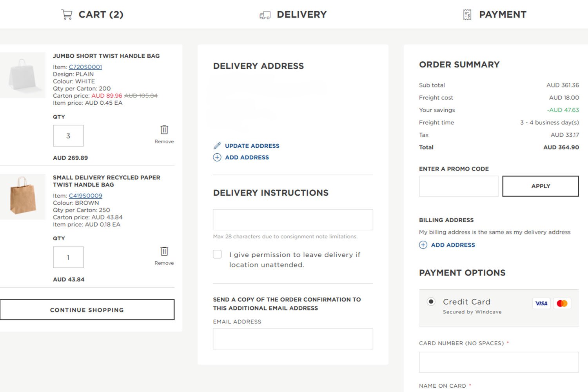Open the Delivery step tab

pyautogui.click(x=301, y=15)
